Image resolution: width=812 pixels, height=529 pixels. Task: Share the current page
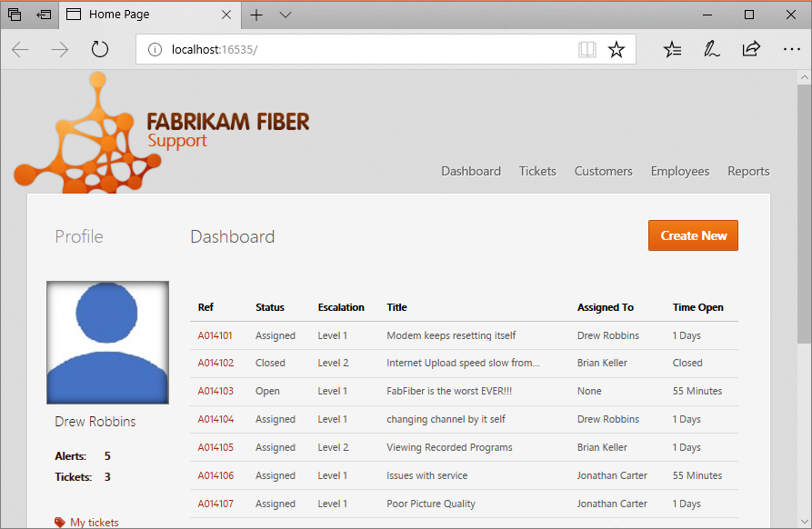point(751,49)
